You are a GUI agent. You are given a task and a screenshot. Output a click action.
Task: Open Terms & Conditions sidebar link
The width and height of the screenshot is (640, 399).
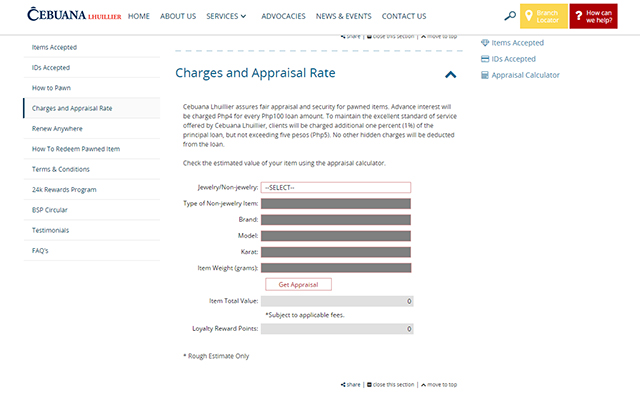tap(92, 169)
